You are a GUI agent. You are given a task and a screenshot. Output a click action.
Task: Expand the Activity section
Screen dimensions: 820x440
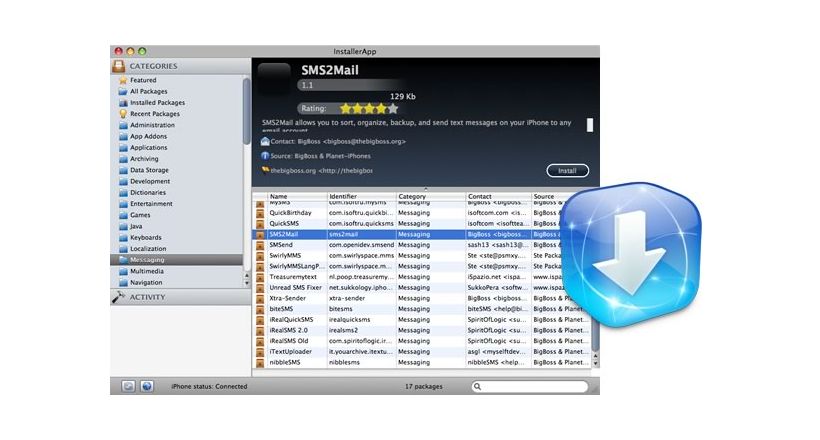pyautogui.click(x=147, y=297)
